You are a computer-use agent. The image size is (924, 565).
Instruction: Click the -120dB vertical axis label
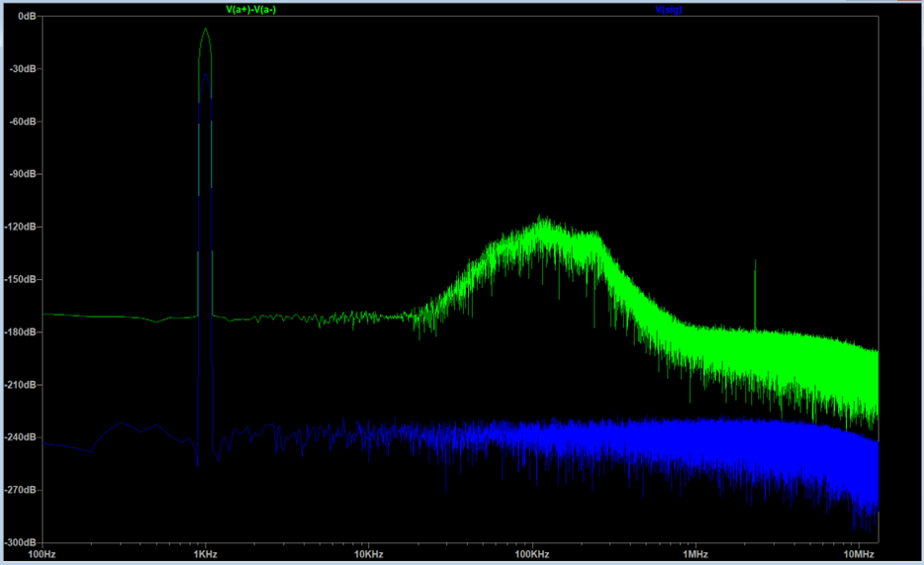(21, 227)
